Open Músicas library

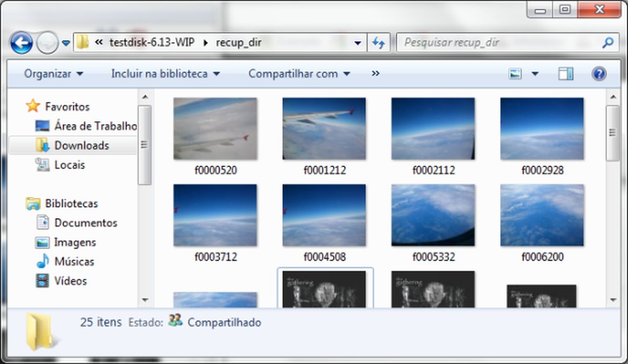[x=74, y=261]
